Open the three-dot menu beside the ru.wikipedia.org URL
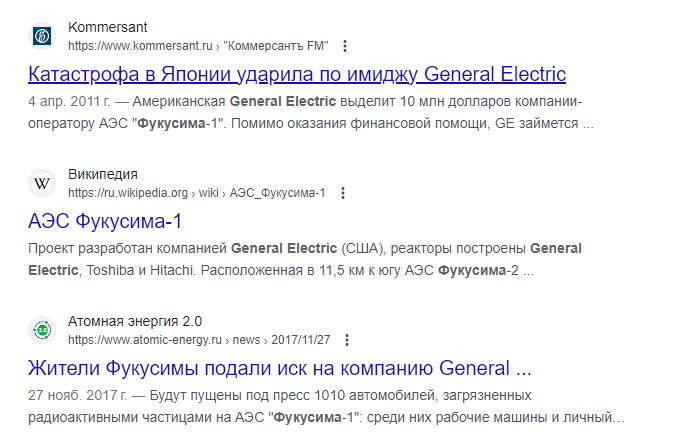 point(343,193)
